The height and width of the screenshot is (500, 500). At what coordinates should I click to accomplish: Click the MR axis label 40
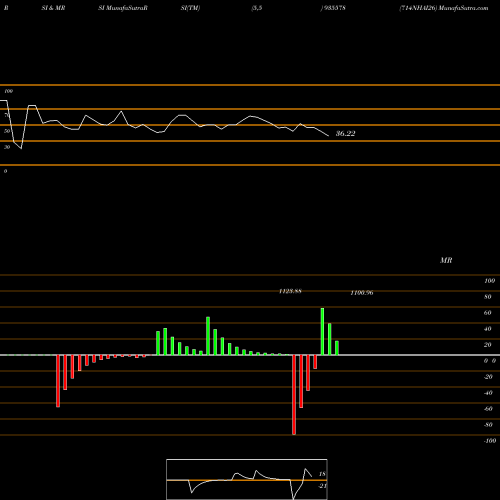[488, 329]
